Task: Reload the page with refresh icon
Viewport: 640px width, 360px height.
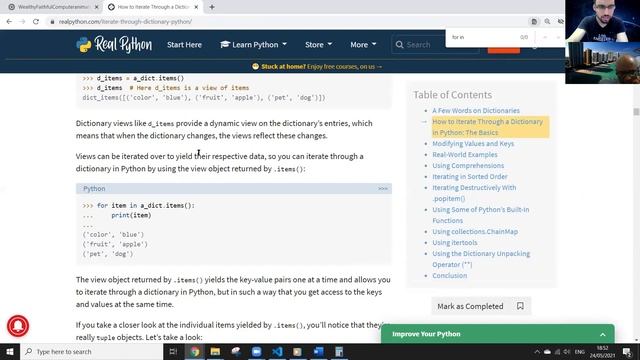Action: click(x=36, y=22)
